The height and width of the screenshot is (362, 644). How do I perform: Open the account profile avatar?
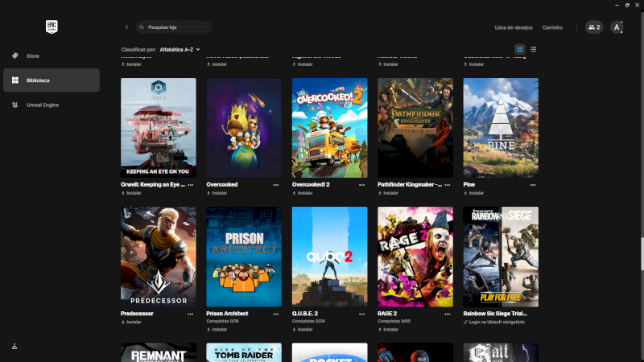[617, 27]
